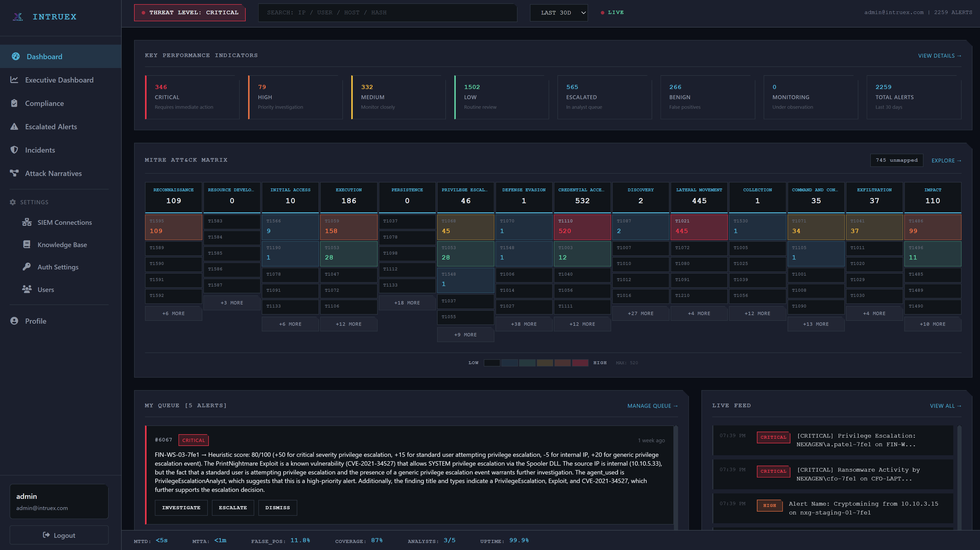Click the IP/USER/HOST/HASH search field
Screen dimensions: 980x550
tap(387, 12)
